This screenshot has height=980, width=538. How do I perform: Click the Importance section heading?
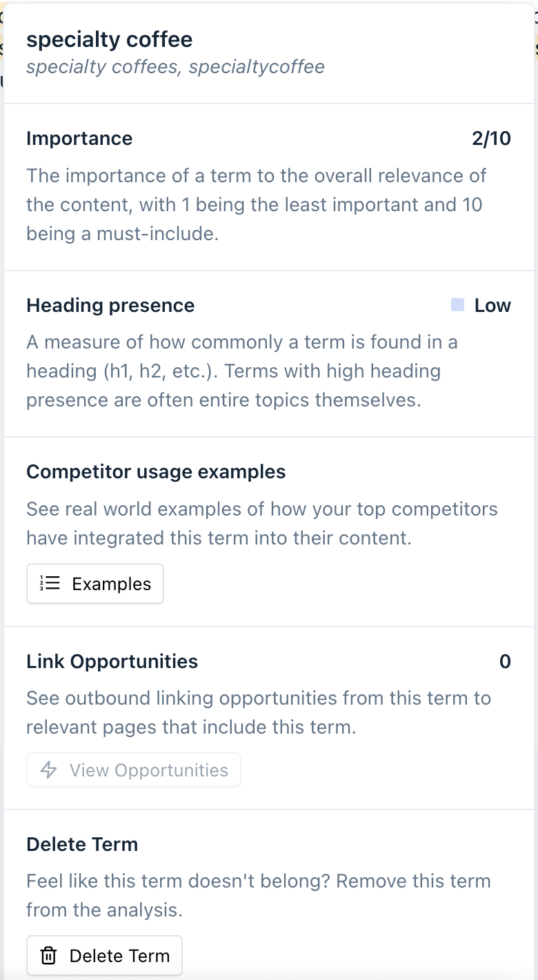[x=79, y=138]
